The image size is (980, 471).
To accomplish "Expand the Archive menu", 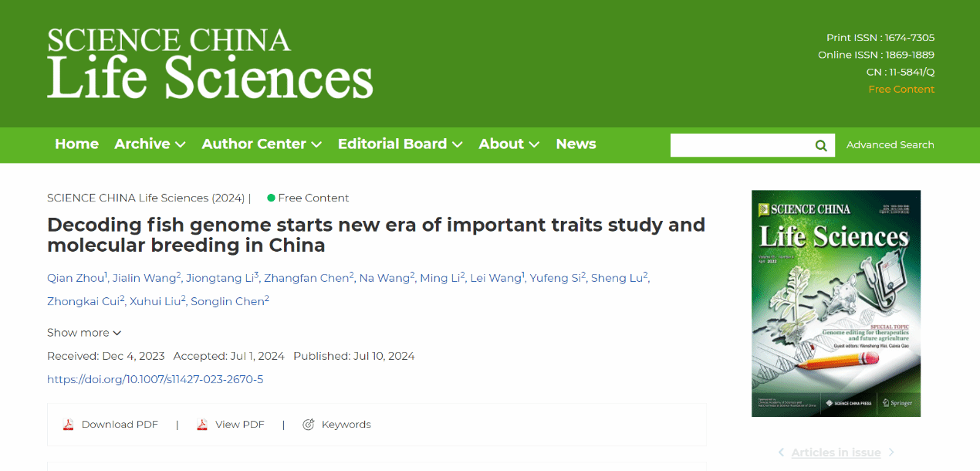I will click(150, 144).
